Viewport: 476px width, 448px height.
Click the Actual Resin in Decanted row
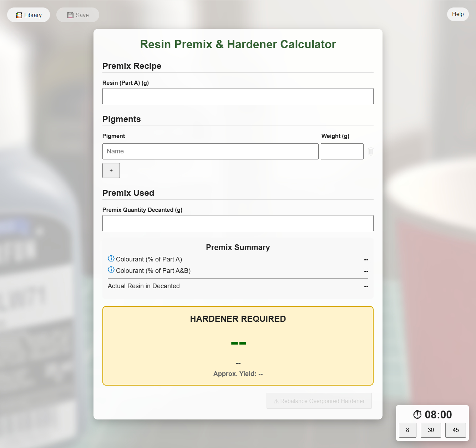pos(238,286)
